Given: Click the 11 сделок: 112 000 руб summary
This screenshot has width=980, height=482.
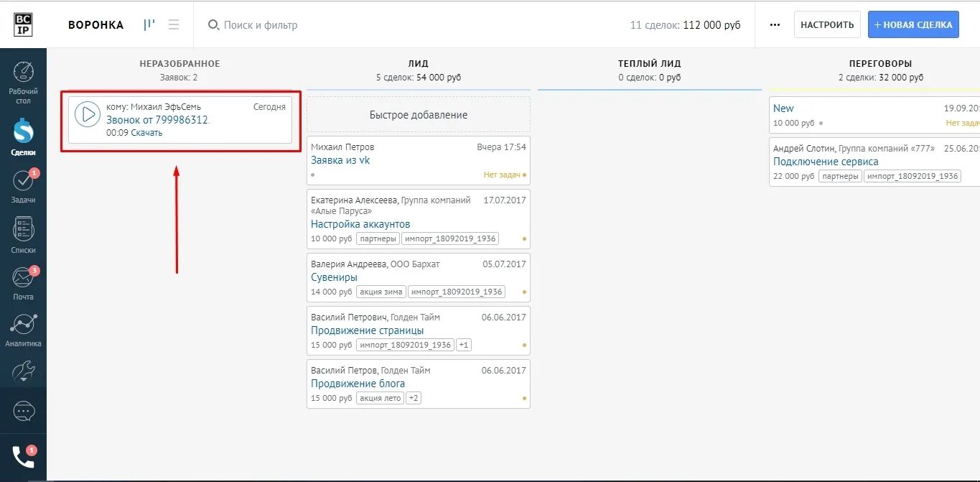Looking at the screenshot, I should (x=685, y=25).
